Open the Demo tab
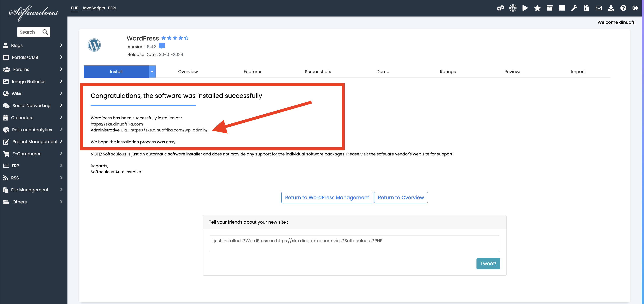 pyautogui.click(x=383, y=72)
